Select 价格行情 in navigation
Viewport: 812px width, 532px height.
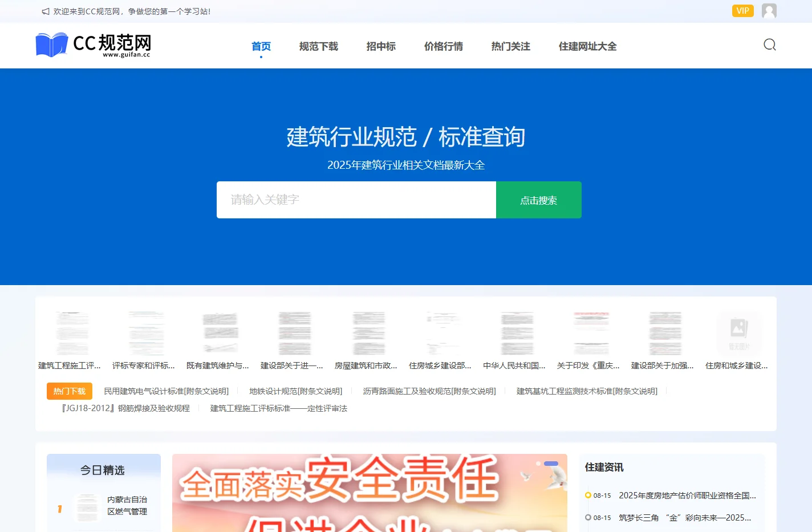(x=444, y=46)
